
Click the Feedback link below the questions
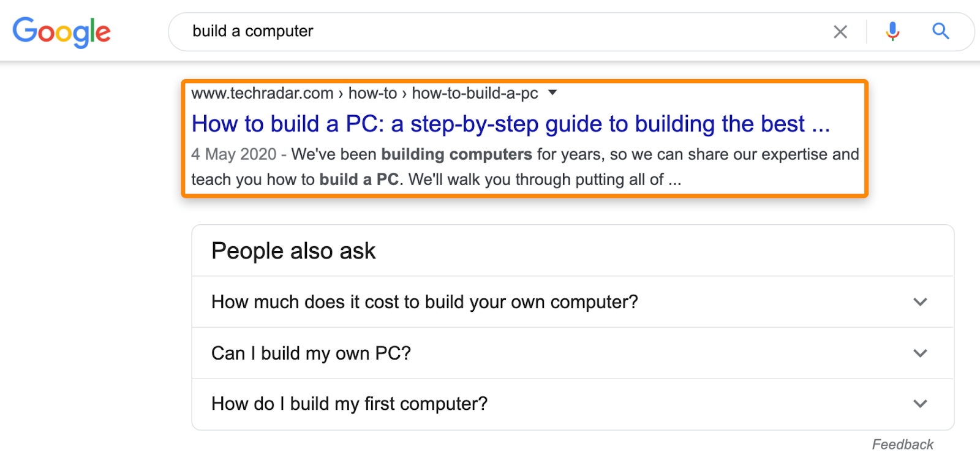[903, 445]
